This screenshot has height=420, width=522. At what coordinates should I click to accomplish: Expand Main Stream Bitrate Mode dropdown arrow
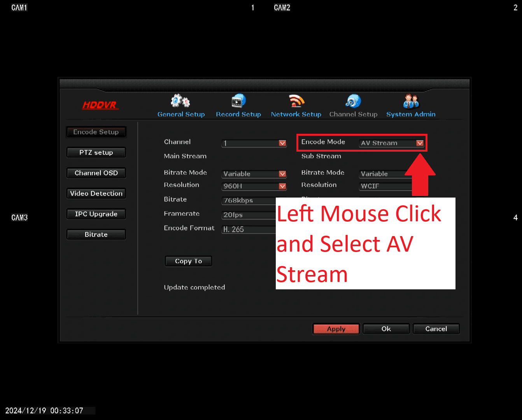282,174
